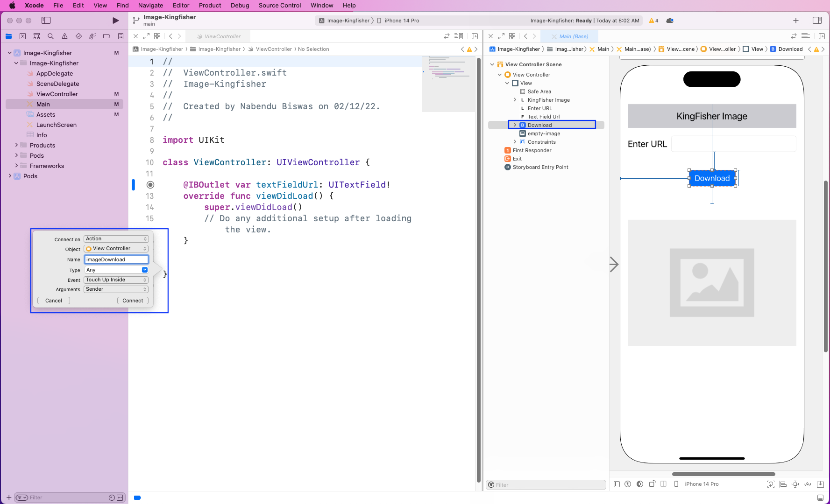Open the Arguments dropdown showing Sender

(116, 289)
